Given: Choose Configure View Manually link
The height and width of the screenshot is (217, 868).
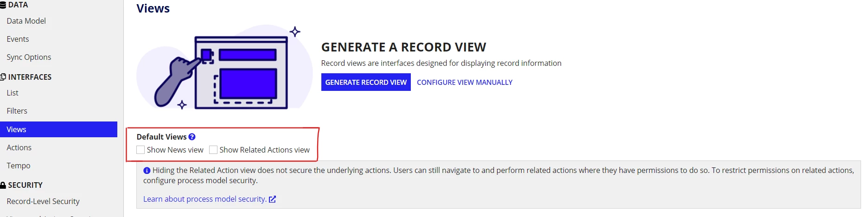Looking at the screenshot, I should click(465, 82).
